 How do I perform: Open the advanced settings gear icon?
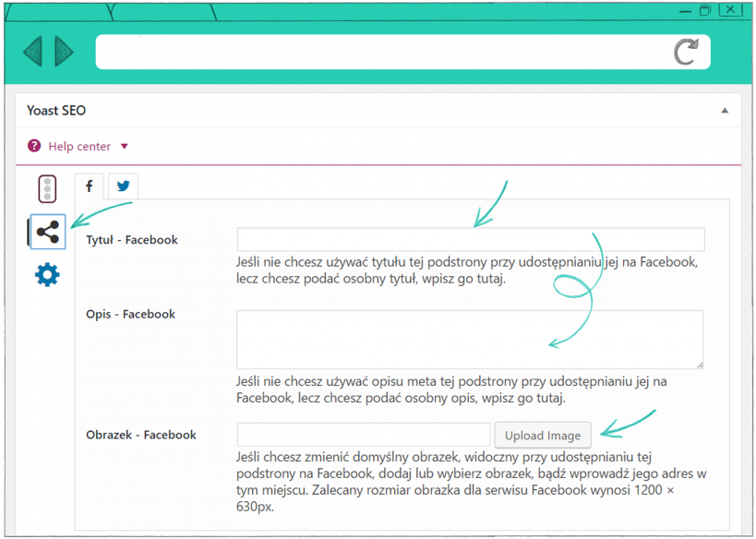pos(47,275)
